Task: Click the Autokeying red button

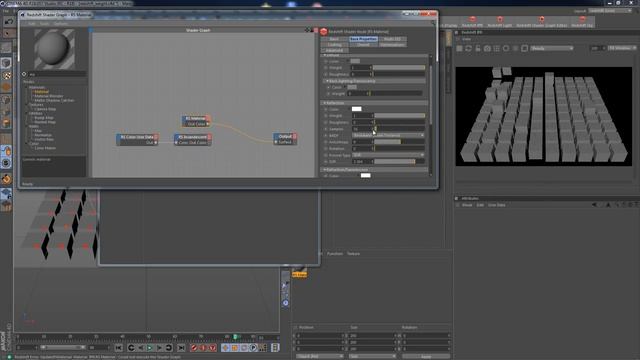Action: pyautogui.click(x=203, y=348)
